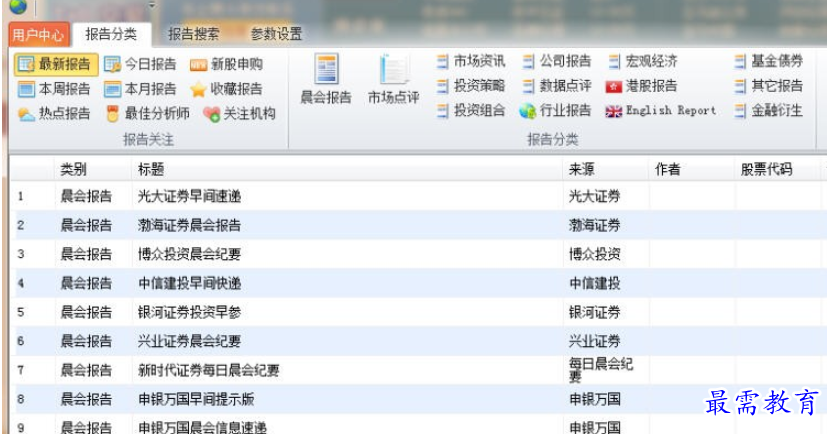This screenshot has width=827, height=434.
Task: Select row number 6
Action: coord(21,341)
